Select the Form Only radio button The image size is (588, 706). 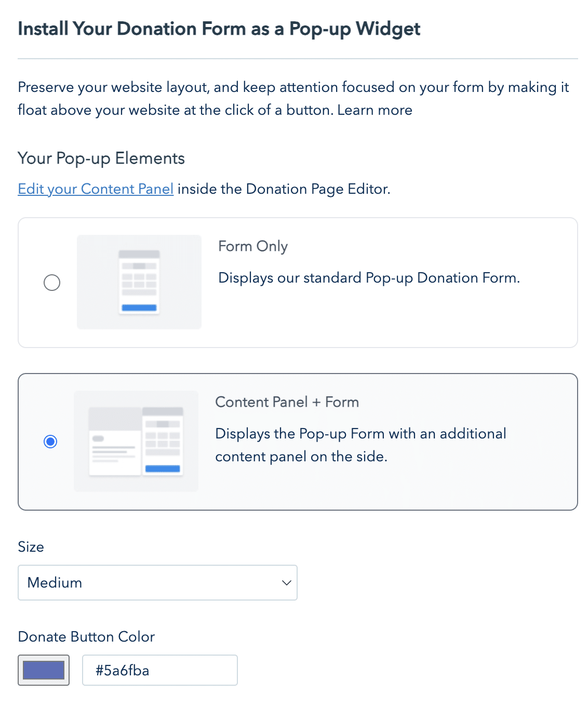(x=52, y=283)
